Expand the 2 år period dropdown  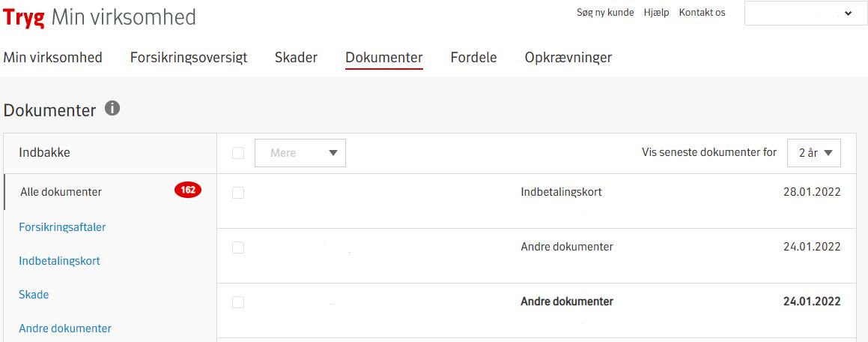814,153
